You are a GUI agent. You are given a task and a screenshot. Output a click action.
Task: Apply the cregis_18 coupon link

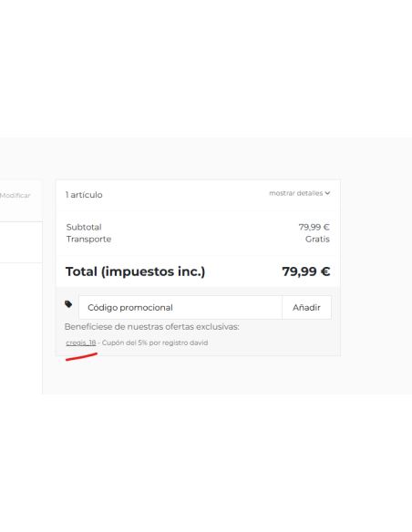[81, 343]
